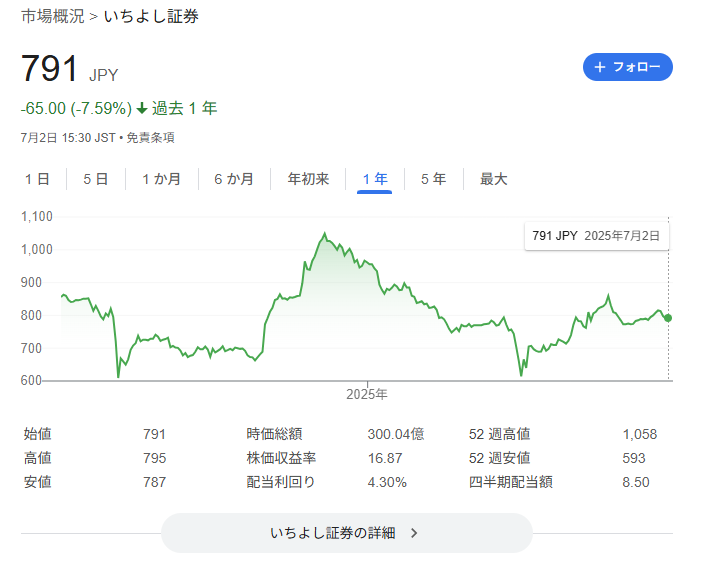Click the 1,100 y-axis label
Screen dimensions: 720x562
click(x=37, y=216)
